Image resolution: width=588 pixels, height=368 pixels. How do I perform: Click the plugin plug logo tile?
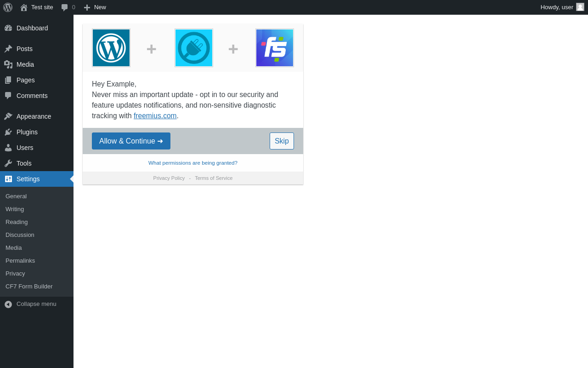(194, 48)
